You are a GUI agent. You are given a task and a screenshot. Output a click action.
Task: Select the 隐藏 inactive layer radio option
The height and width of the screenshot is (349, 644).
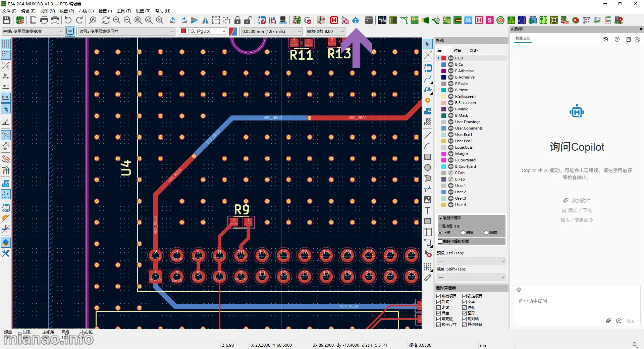pos(486,233)
